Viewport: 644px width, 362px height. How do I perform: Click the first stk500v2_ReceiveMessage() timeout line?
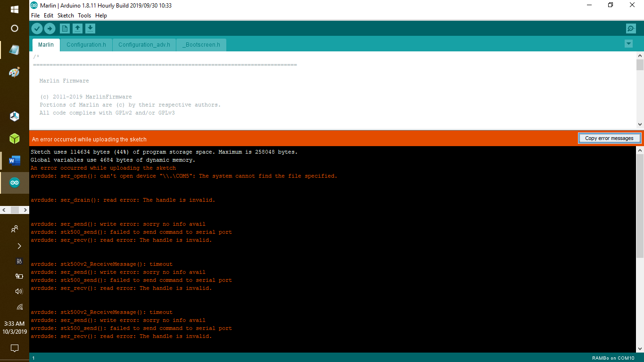(x=101, y=264)
